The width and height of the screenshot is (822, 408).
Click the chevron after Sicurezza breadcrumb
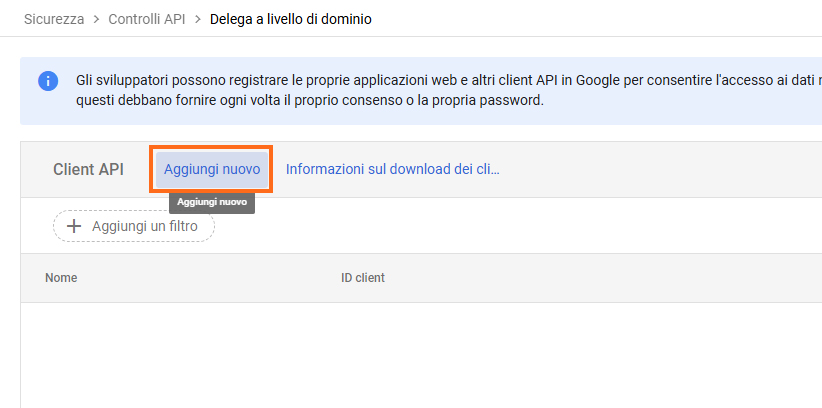tap(97, 19)
